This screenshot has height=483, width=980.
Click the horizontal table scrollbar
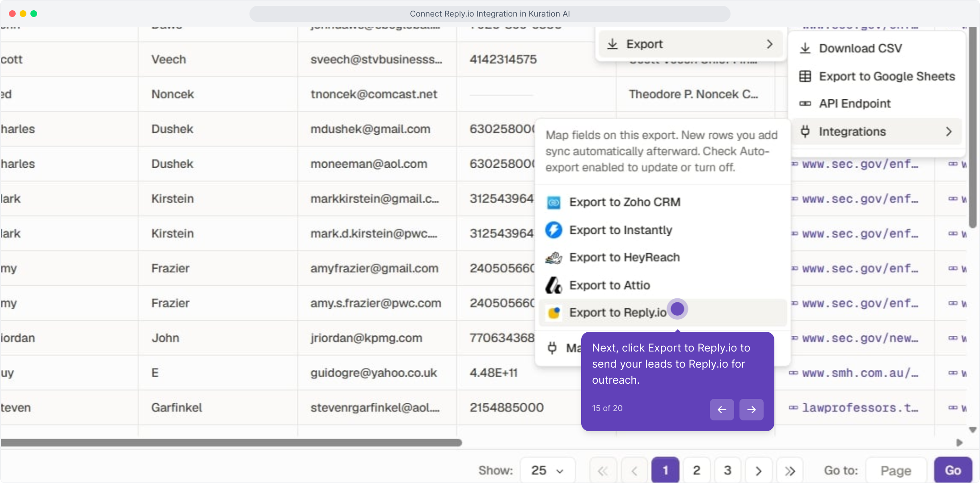coord(232,443)
